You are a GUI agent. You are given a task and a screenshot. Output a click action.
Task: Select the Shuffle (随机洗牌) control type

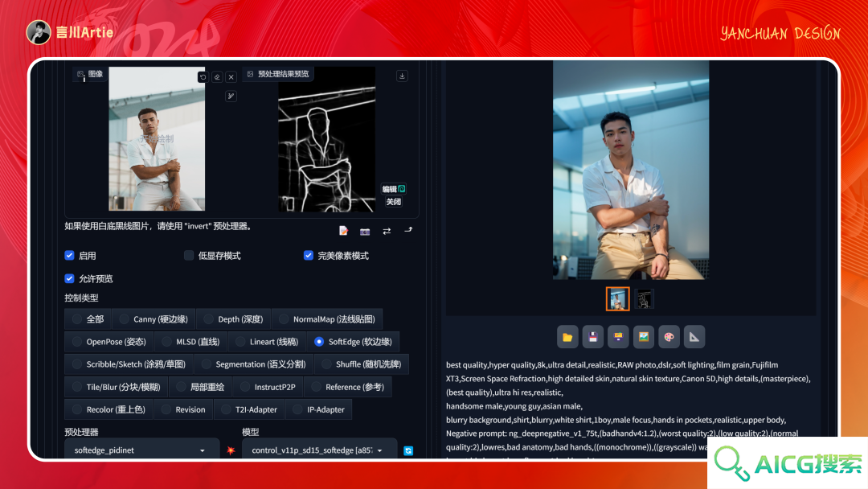pos(362,364)
